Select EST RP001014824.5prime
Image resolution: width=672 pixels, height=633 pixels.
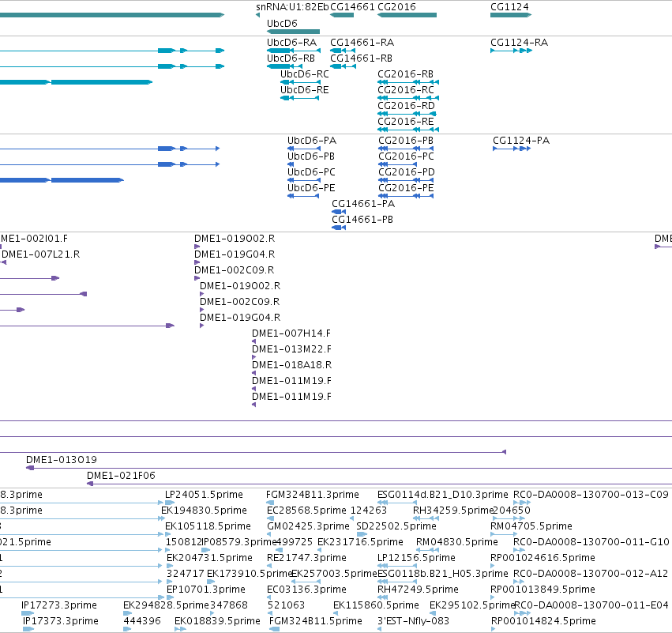pyautogui.click(x=493, y=629)
